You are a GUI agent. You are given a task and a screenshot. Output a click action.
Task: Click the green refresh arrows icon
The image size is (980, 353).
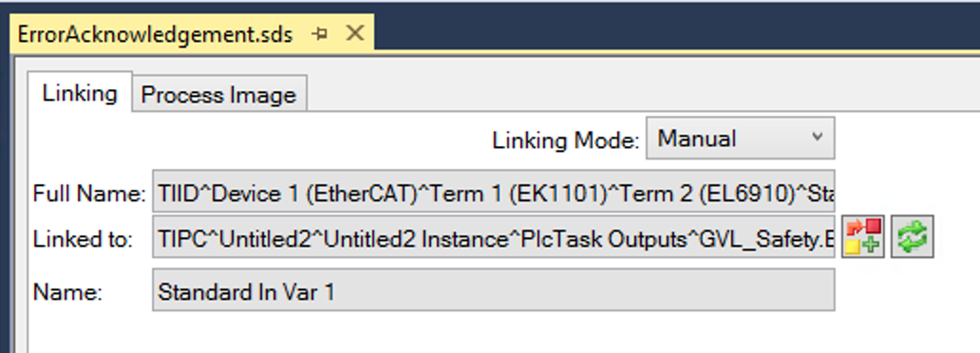tap(912, 236)
